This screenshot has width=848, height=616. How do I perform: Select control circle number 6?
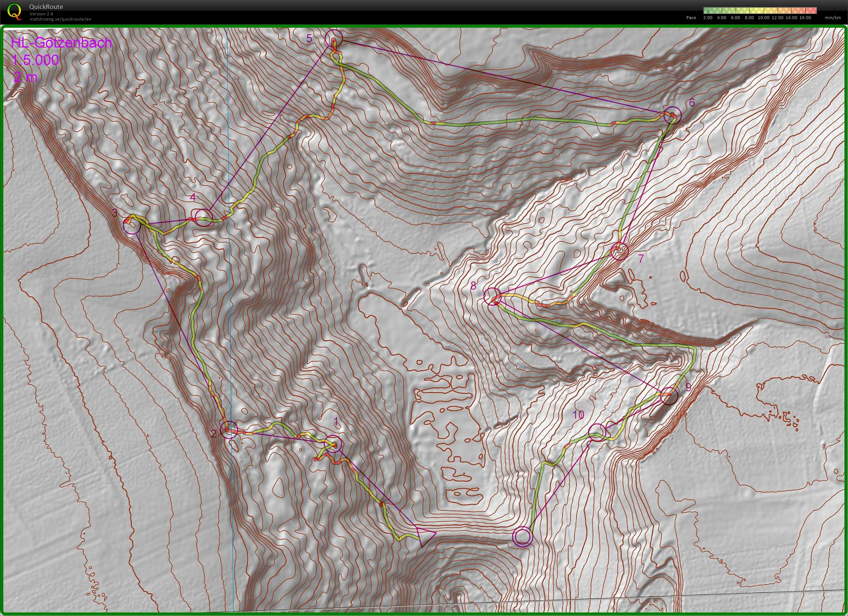click(672, 115)
